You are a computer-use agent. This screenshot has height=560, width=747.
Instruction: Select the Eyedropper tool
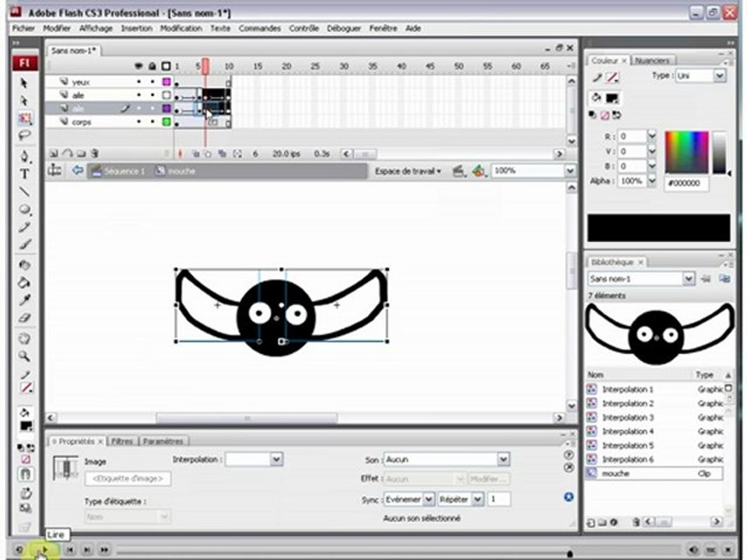point(25,300)
